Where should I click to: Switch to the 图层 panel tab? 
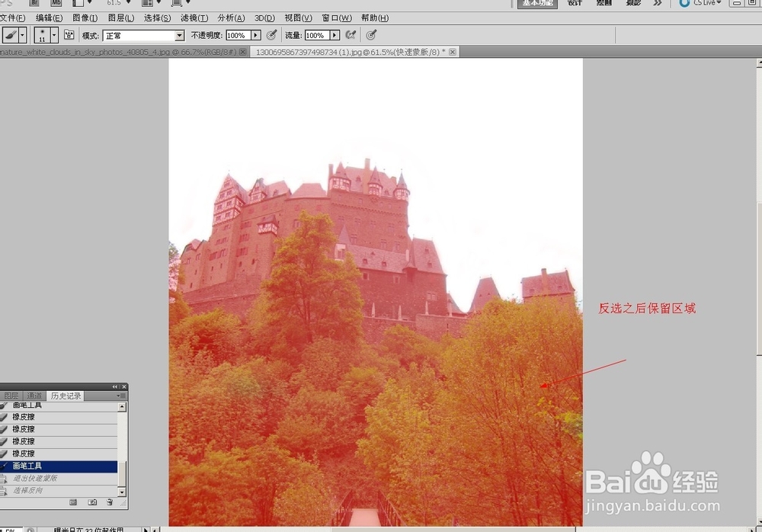[x=11, y=396]
